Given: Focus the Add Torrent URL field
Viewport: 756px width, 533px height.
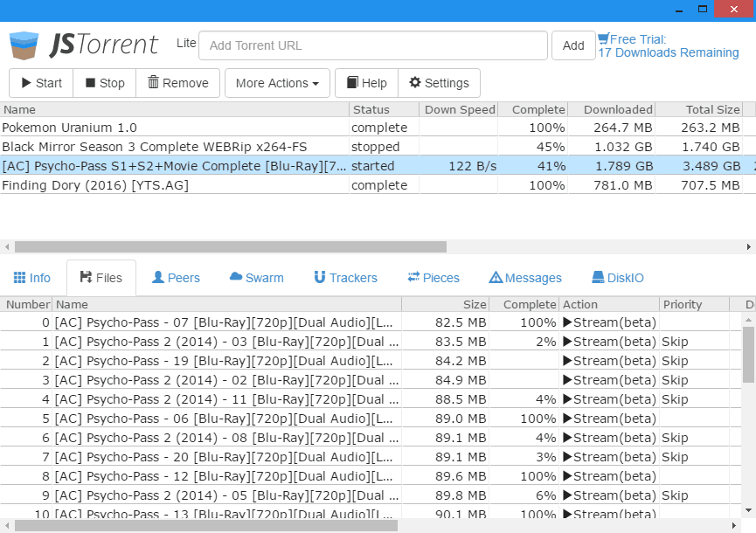Looking at the screenshot, I should point(373,45).
